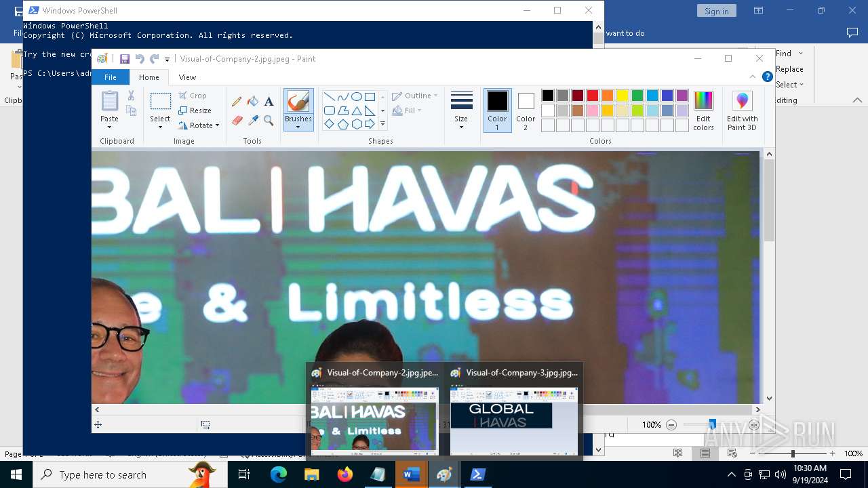Image resolution: width=868 pixels, height=488 pixels.
Task: Click the Undo arrow in Paint
Action: pyautogui.click(x=140, y=59)
